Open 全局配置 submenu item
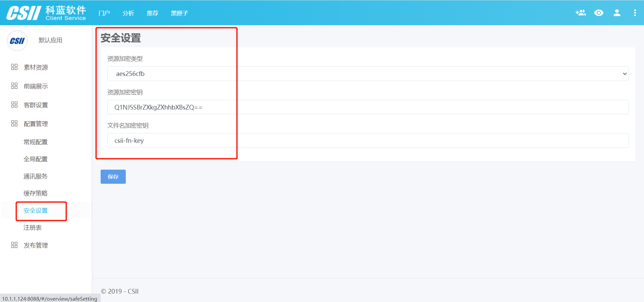This screenshot has width=644, height=302. (x=36, y=159)
